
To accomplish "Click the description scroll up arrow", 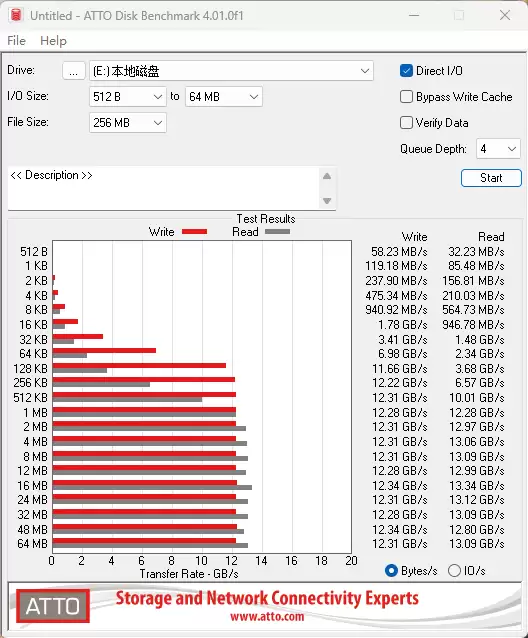I will (327, 176).
